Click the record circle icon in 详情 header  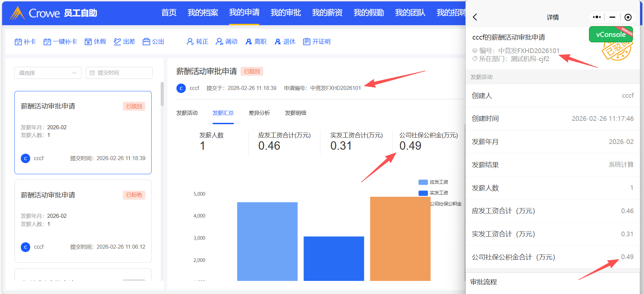pyautogui.click(x=628, y=17)
